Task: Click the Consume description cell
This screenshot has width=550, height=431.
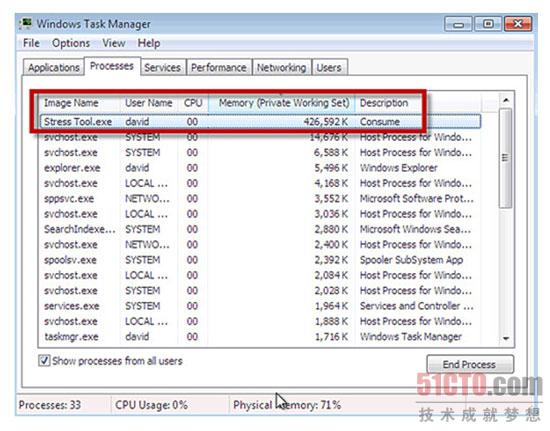Action: pyautogui.click(x=380, y=122)
